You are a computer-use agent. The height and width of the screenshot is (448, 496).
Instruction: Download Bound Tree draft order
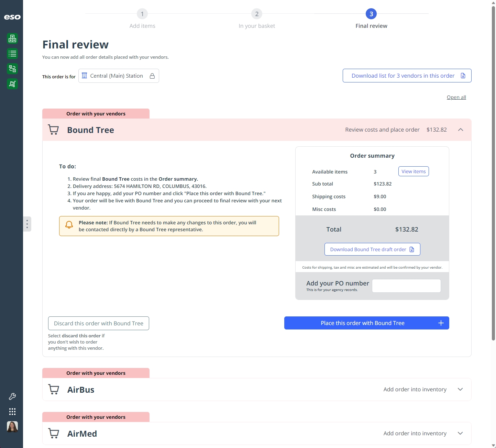[372, 249]
